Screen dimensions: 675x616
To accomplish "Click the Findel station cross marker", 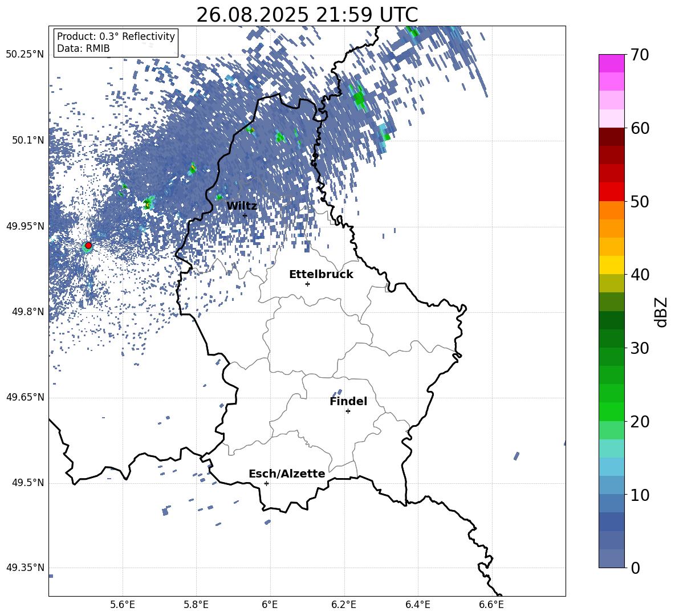I will pyautogui.click(x=348, y=411).
